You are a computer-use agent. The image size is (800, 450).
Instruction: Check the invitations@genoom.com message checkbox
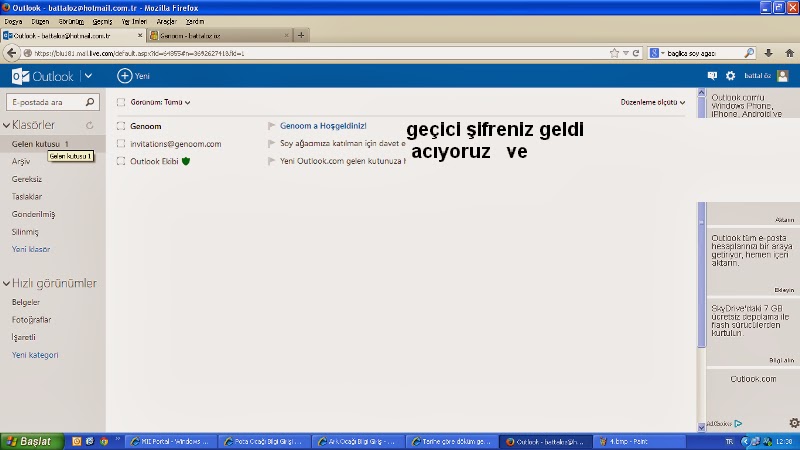click(x=121, y=143)
